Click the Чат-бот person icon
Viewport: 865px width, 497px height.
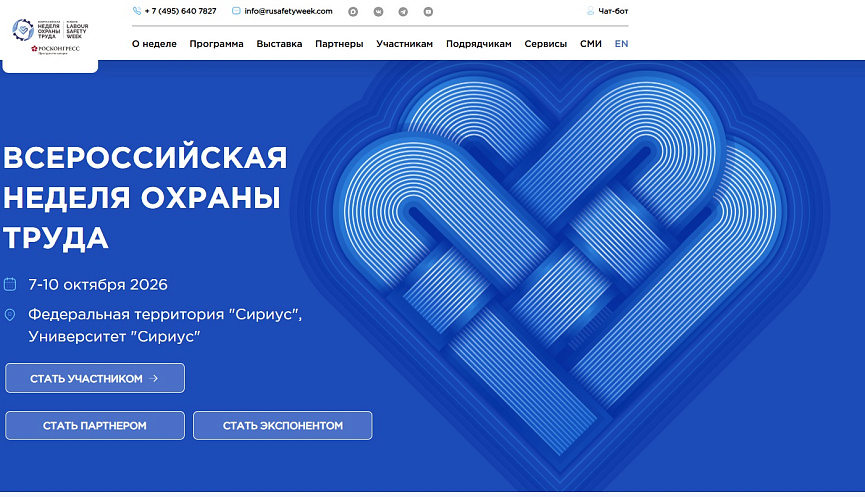[590, 12]
